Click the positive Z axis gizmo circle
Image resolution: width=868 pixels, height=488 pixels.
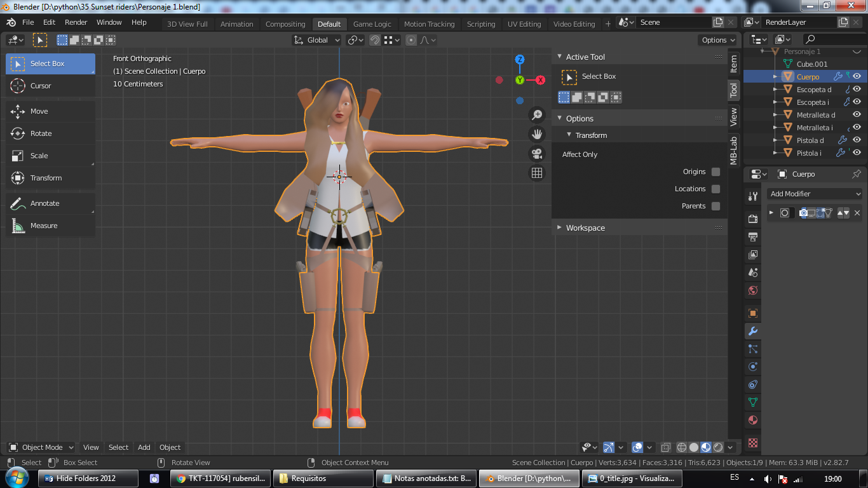(520, 60)
